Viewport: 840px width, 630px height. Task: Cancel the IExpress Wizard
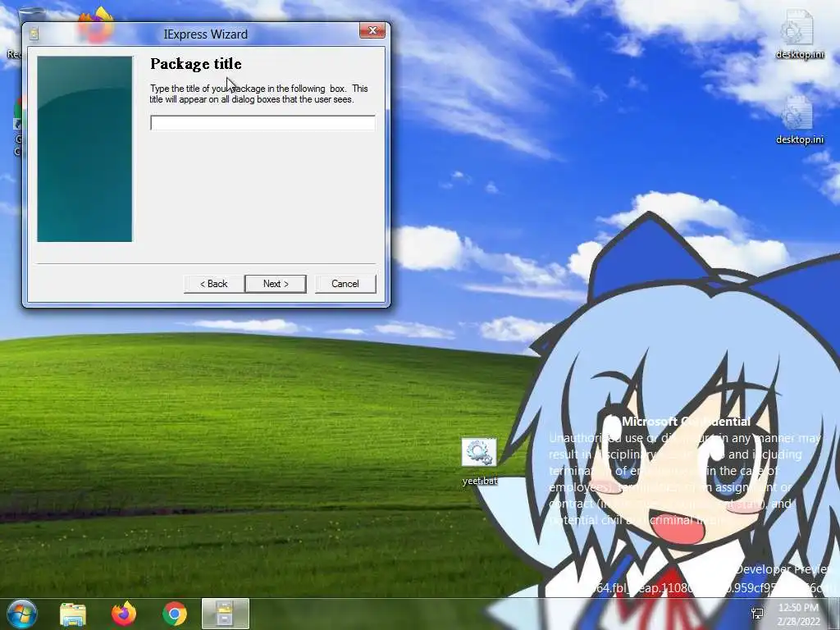345,283
